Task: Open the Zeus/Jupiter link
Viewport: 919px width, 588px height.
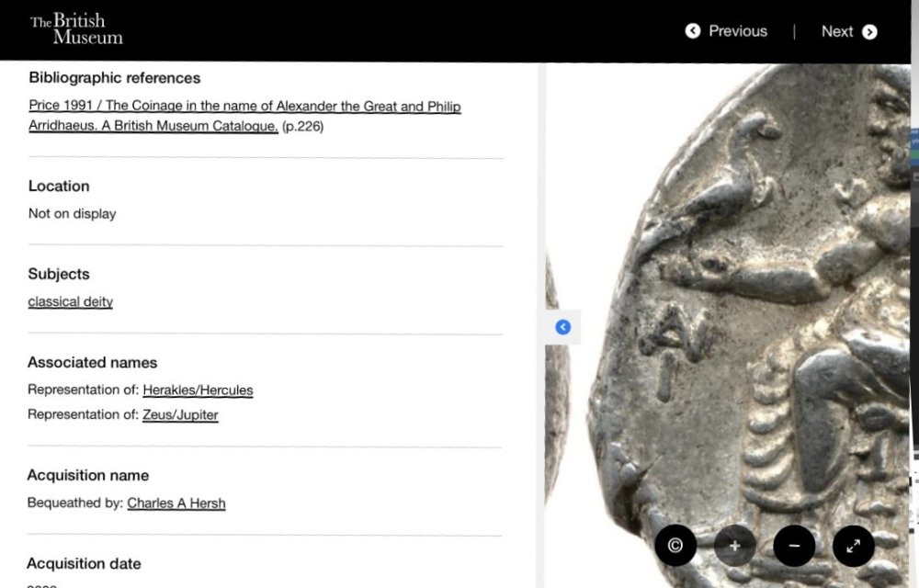Action: [x=180, y=414]
